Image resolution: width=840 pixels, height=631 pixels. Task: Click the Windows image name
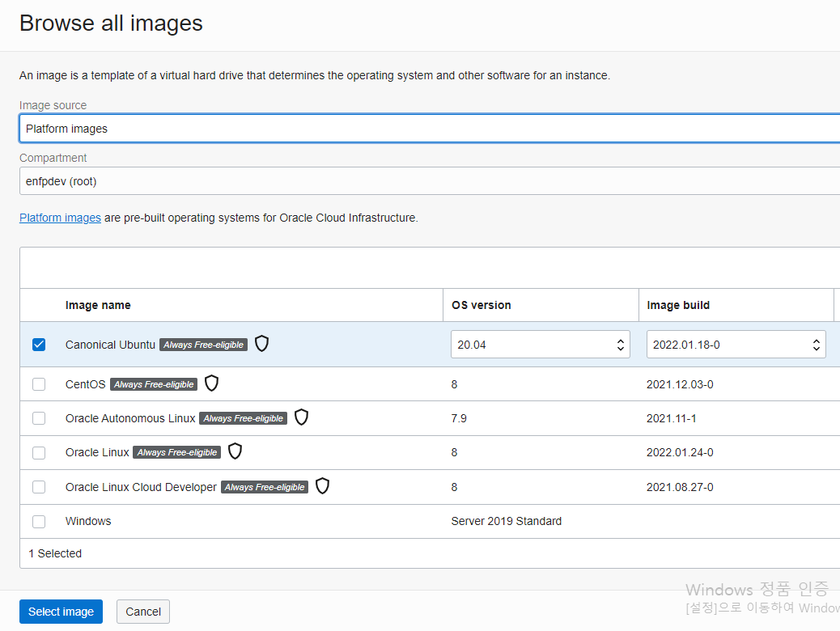[88, 521]
